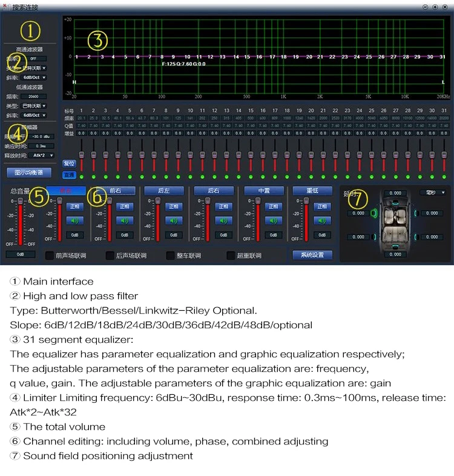The height and width of the screenshot is (476, 454).
Task: Switch to the 后右 channel tab
Action: (214, 191)
